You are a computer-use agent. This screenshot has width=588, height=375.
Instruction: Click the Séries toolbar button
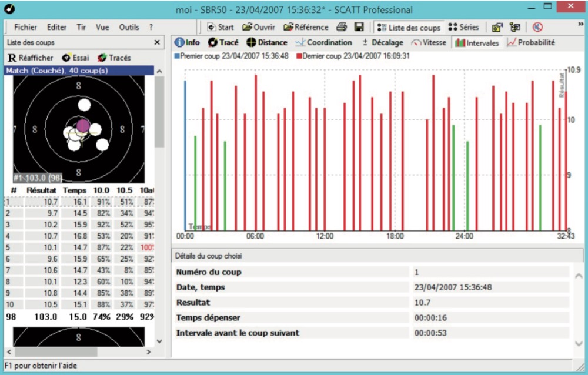click(463, 28)
